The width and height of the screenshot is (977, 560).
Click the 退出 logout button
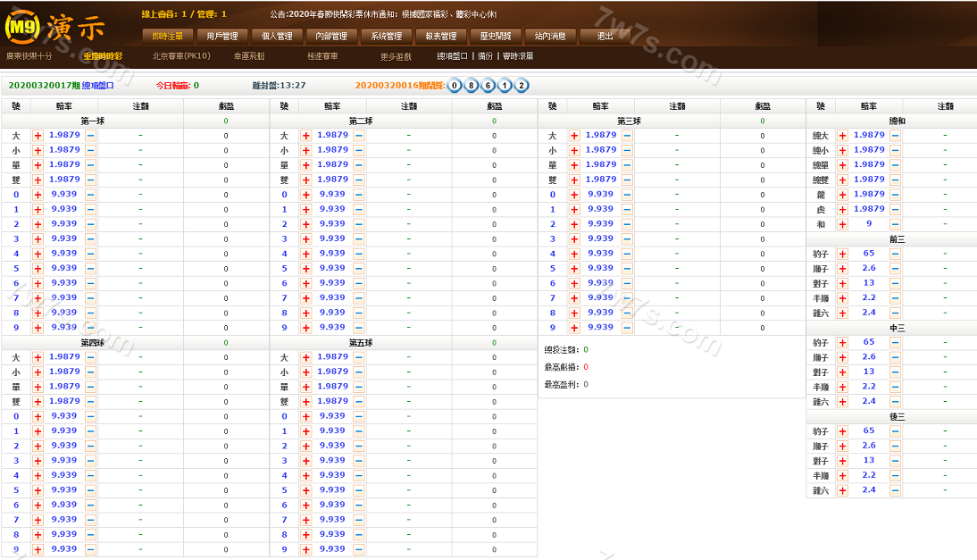(x=605, y=37)
